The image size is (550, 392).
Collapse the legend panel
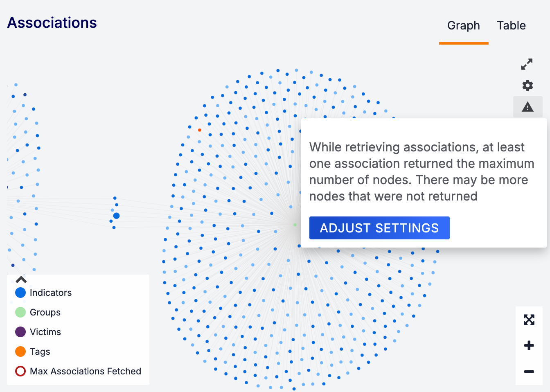pos(21,279)
